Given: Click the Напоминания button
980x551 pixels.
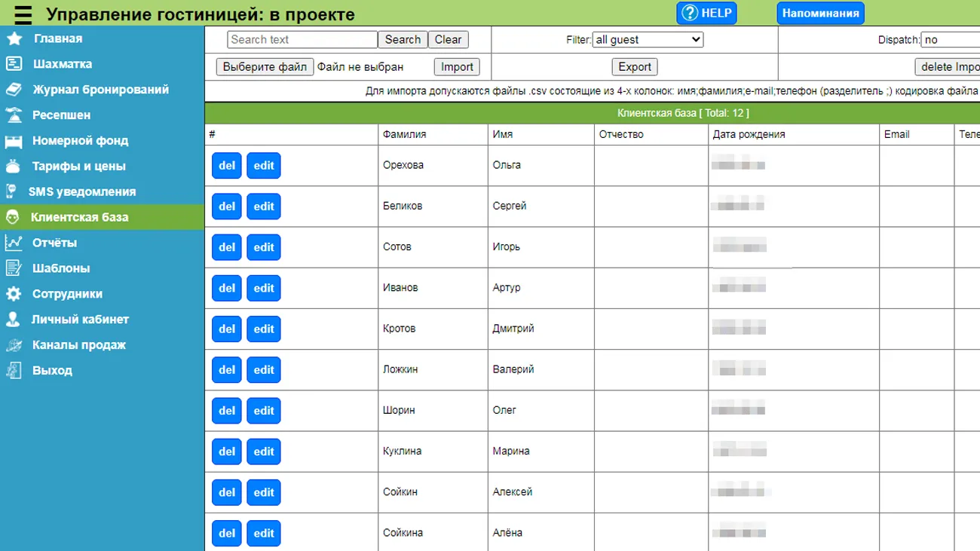Looking at the screenshot, I should click(820, 14).
